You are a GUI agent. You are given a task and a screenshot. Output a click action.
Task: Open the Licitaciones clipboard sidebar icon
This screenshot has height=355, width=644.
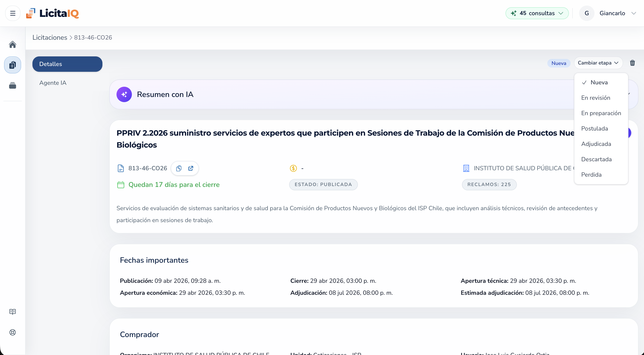13,65
